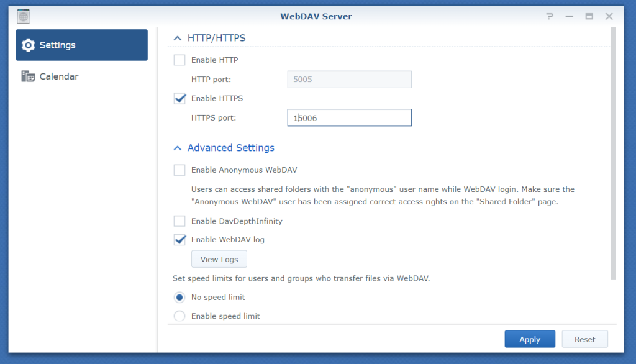Image resolution: width=636 pixels, height=364 pixels.
Task: Collapse the Advanced Settings section chevron
Action: pyautogui.click(x=177, y=148)
